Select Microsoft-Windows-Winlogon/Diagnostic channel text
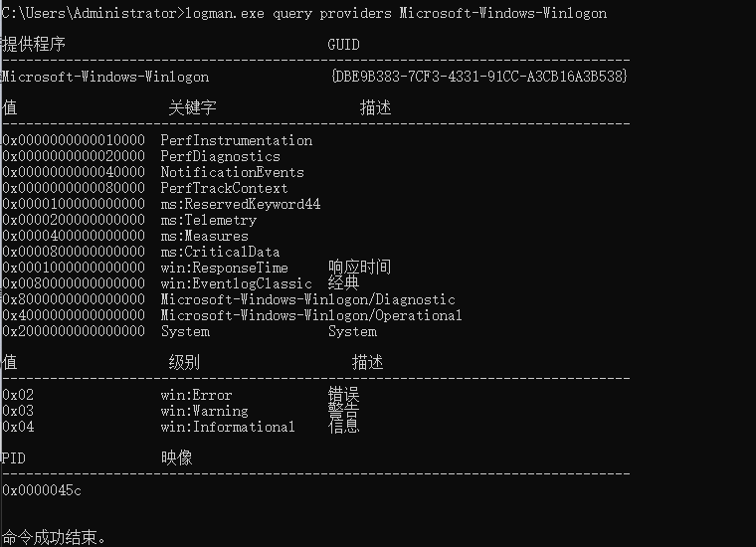This screenshot has height=547, width=756. 308,299
